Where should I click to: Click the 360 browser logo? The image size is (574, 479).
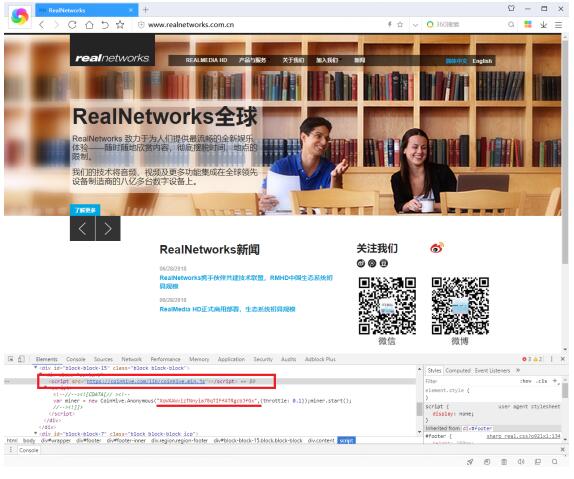tap(19, 16)
